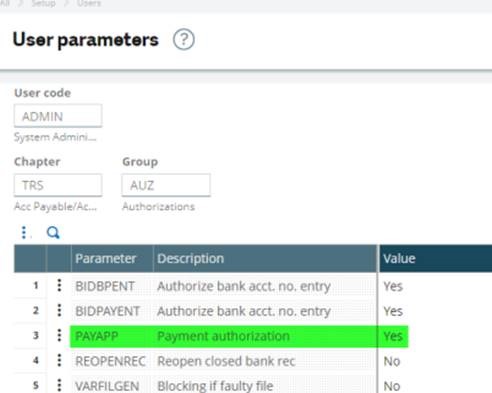Click the search magnifier icon above the table
492x393 pixels.
pos(53,232)
